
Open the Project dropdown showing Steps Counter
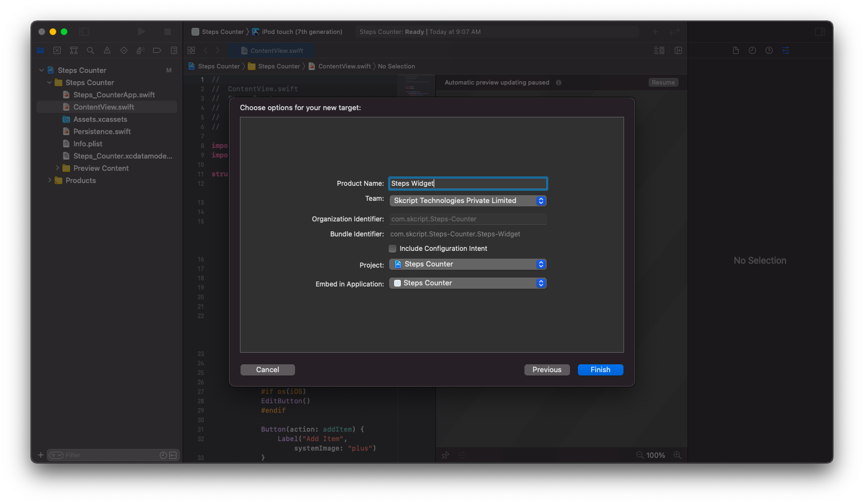pyautogui.click(x=468, y=264)
